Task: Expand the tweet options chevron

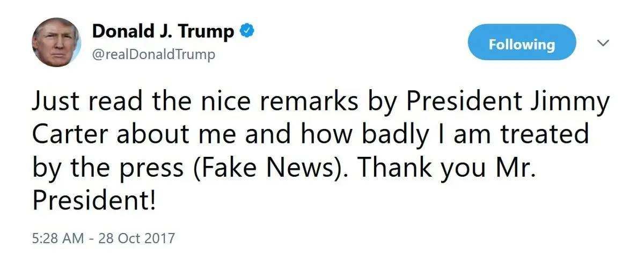Action: (603, 43)
